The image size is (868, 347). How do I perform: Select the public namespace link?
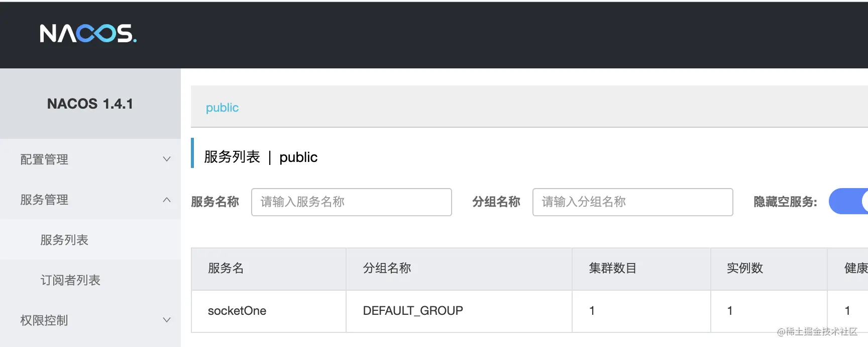pyautogui.click(x=222, y=108)
